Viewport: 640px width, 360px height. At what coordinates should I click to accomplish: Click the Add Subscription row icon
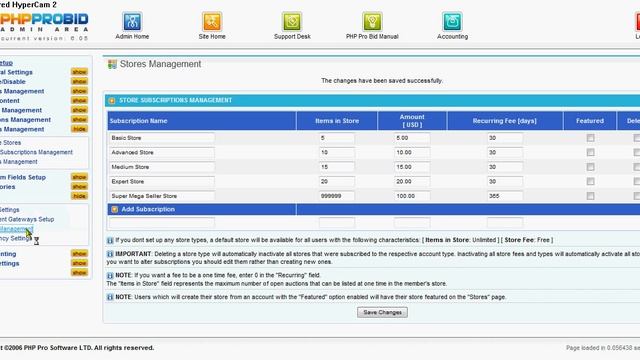point(115,209)
